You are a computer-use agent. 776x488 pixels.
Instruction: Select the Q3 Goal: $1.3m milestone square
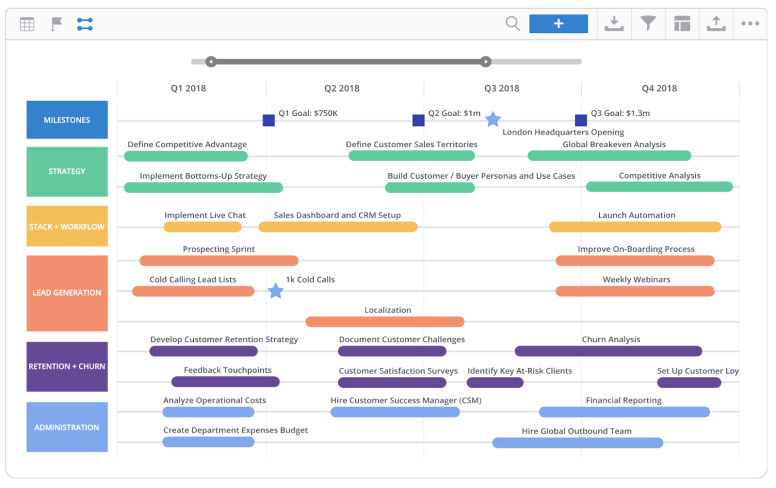[x=581, y=120]
